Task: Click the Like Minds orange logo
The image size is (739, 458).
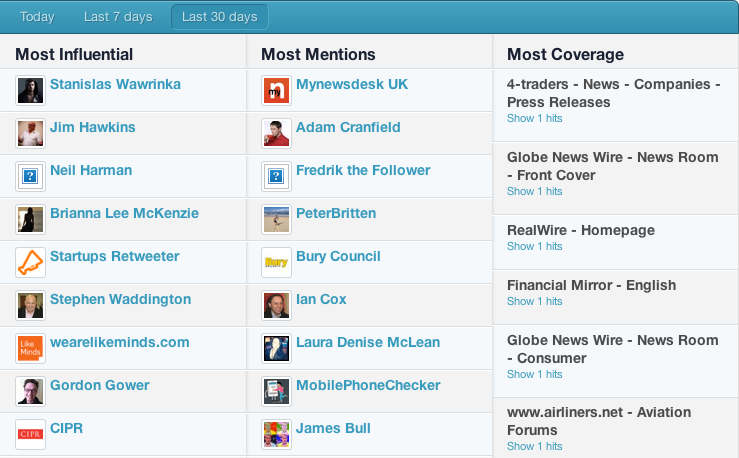Action: [x=30, y=348]
